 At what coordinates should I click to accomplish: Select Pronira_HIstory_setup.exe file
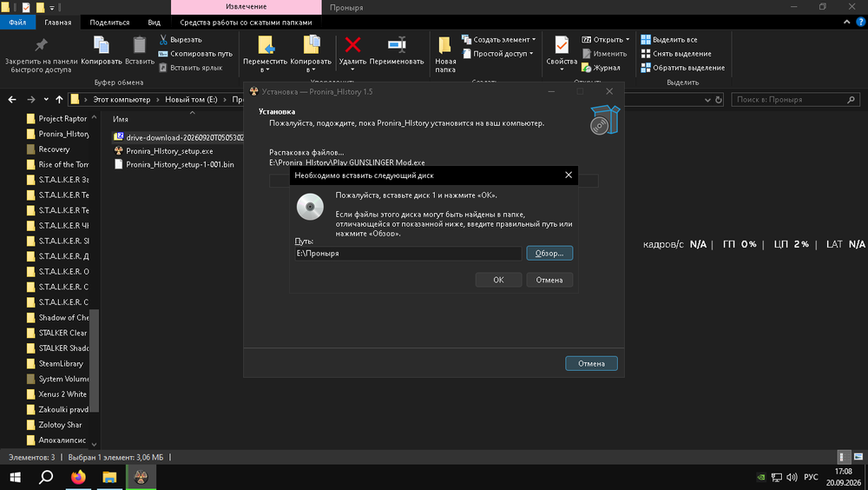pyautogui.click(x=169, y=151)
